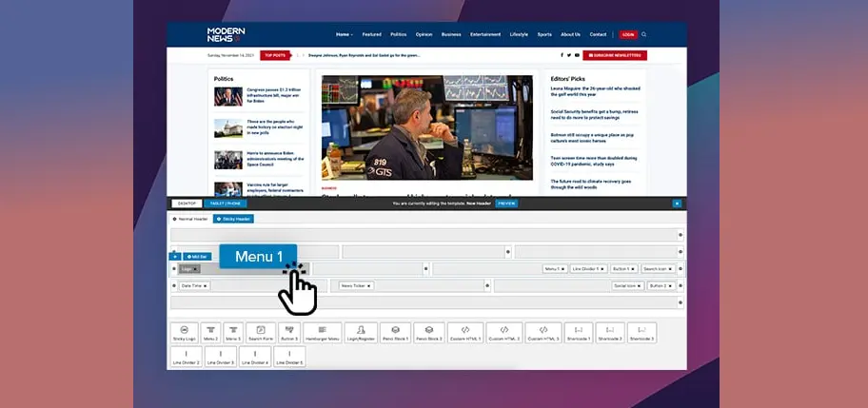
Task: Pick the Penci Block 1 element
Action: 394,332
